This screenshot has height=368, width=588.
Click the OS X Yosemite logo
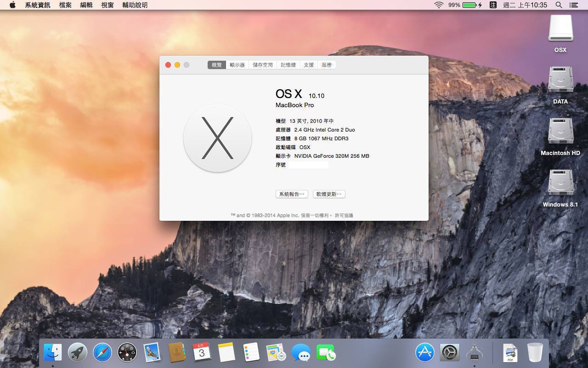[217, 138]
